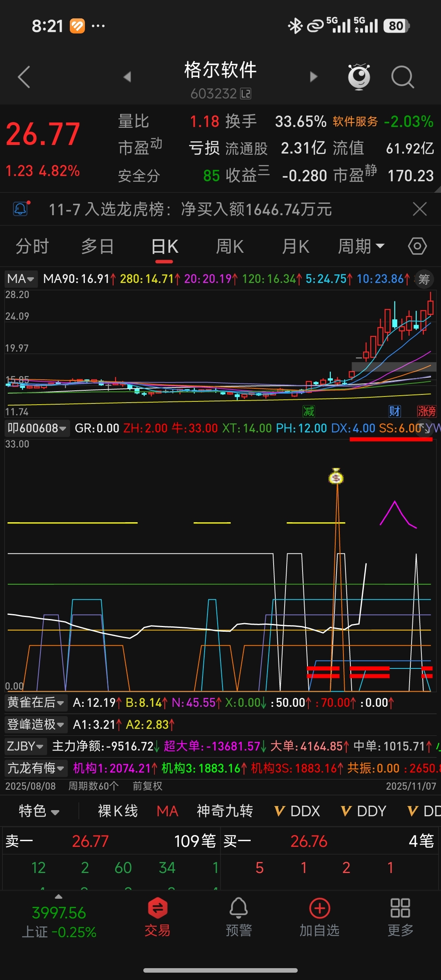The image size is (441, 980).
Task: Open the AI assistant robot icon
Action: coord(359,77)
